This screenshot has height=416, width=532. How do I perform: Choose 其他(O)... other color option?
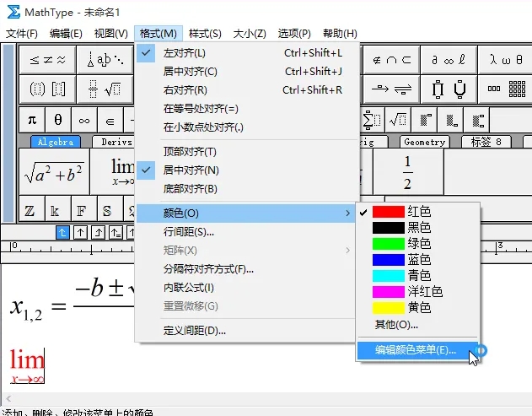point(417,325)
